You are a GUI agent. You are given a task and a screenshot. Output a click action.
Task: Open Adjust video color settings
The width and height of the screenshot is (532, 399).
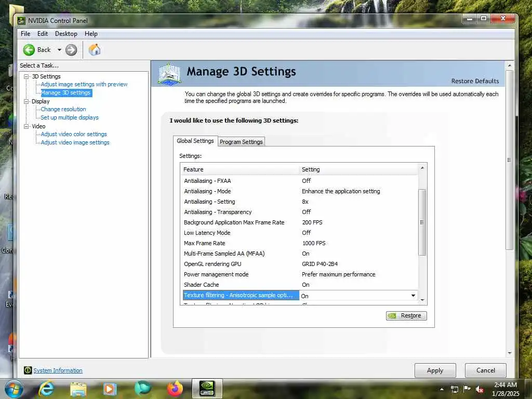[74, 134]
